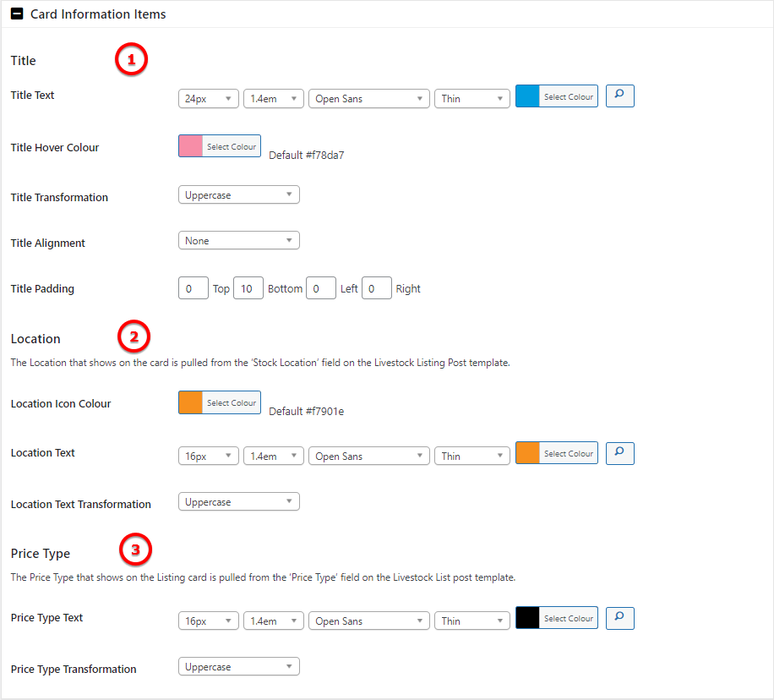Open the Title Text font size dropdown
Viewport: 774px width, 700px height.
pyautogui.click(x=209, y=99)
